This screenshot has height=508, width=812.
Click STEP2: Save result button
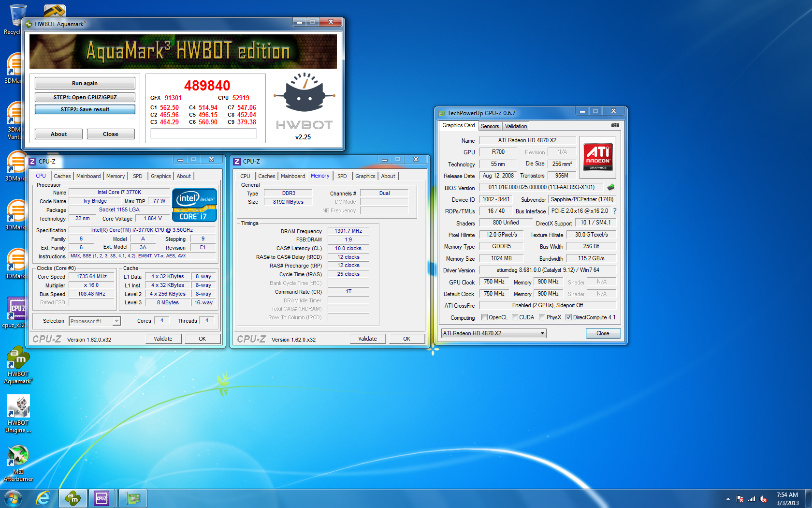point(85,109)
